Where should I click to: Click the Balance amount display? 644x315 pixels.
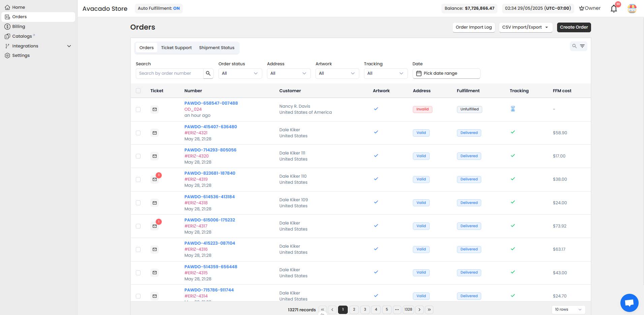(469, 8)
